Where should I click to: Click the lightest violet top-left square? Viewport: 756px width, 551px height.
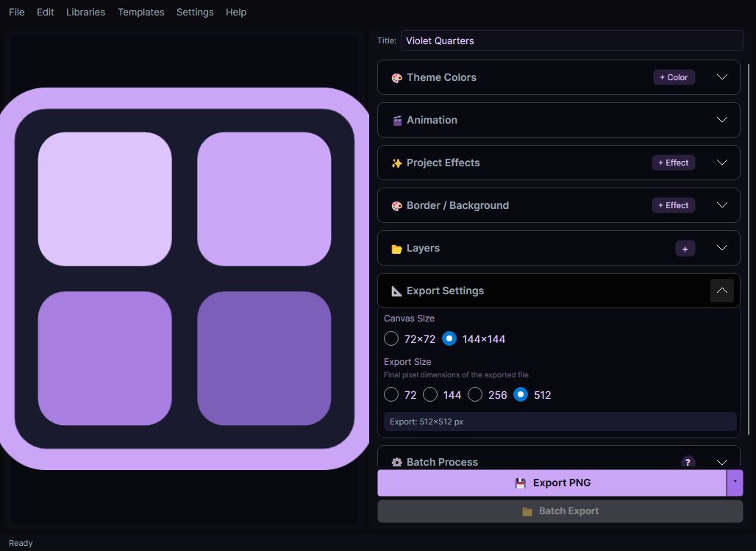click(x=104, y=199)
